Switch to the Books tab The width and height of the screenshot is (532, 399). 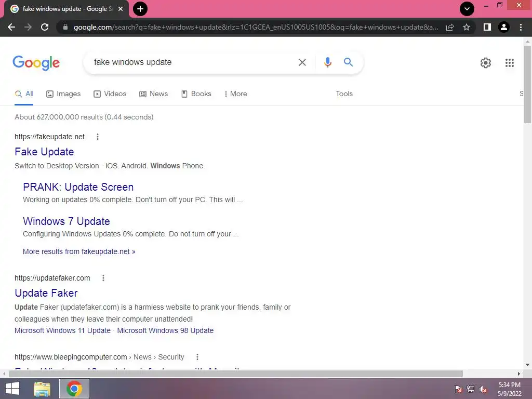[x=196, y=94]
